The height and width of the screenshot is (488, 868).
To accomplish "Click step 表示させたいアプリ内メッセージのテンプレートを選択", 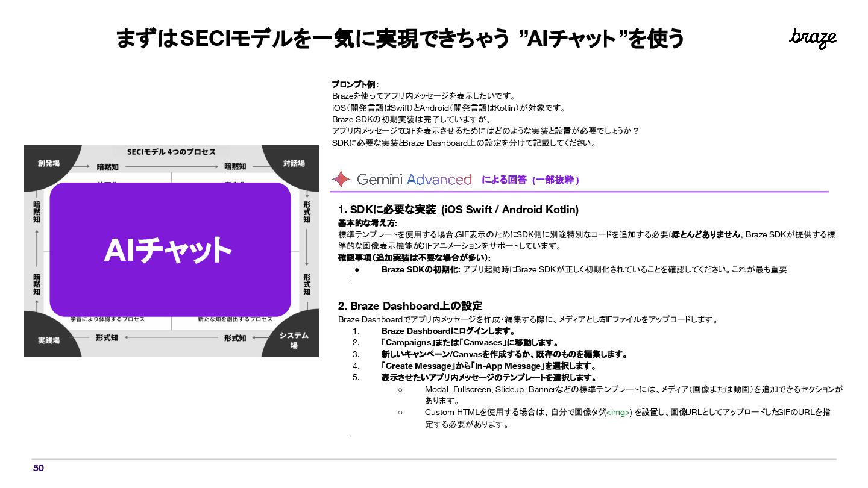I will [489, 378].
